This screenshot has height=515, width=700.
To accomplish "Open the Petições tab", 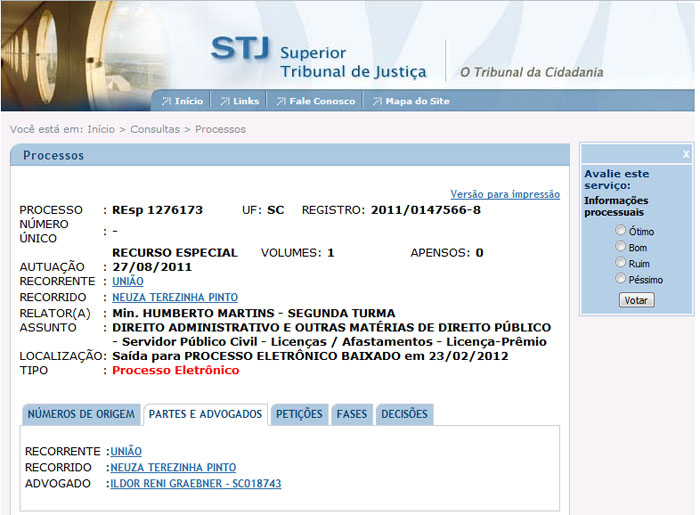I will [x=299, y=414].
